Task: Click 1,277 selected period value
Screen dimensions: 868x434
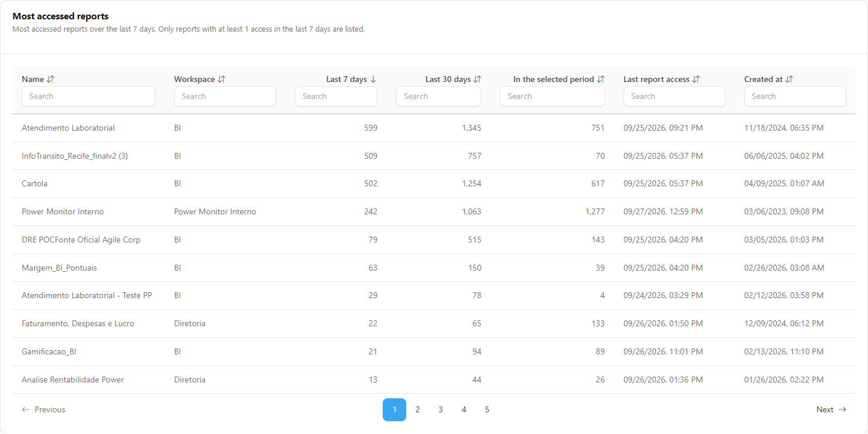Action: click(x=595, y=211)
